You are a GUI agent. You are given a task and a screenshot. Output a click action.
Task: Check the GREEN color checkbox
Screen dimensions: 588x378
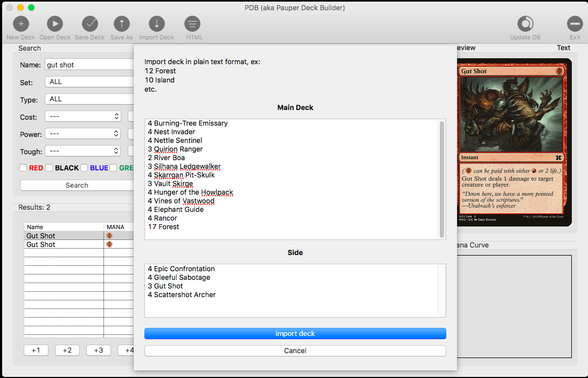(113, 168)
